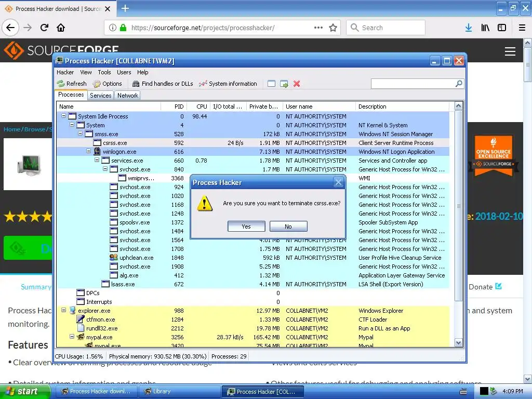Click the process search input field
Image resolution: width=532 pixels, height=399 pixels.
pos(413,84)
